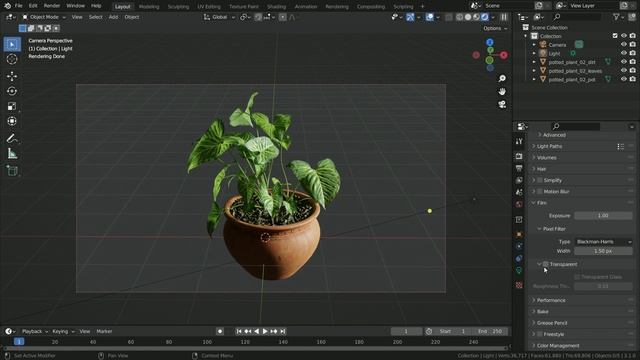Select the Scale tool
This screenshot has width=640, height=360.
[x=12, y=106]
